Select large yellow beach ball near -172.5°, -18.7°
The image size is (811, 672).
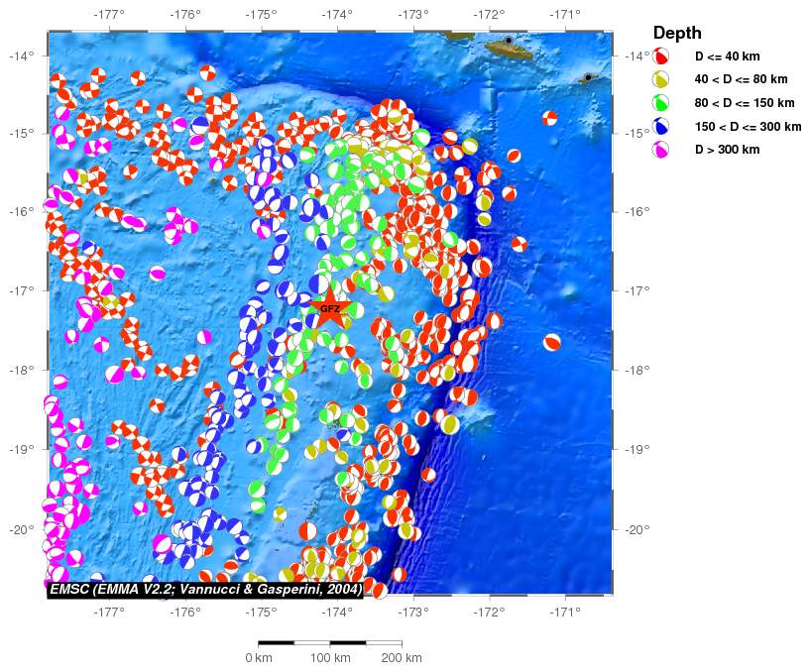click(450, 424)
